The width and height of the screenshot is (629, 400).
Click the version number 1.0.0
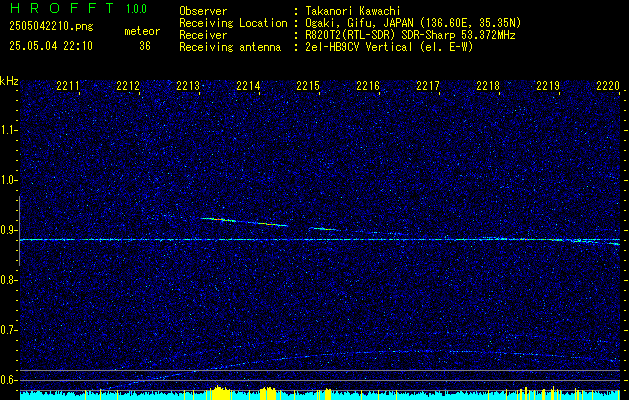coord(136,8)
